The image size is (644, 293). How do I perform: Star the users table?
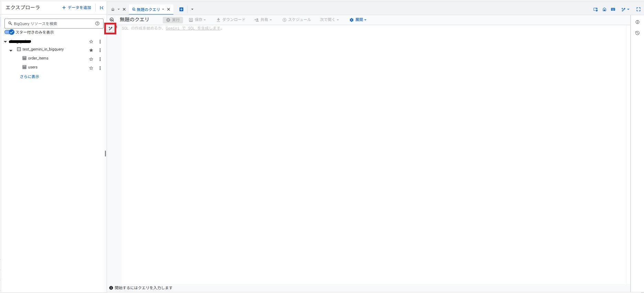point(91,68)
